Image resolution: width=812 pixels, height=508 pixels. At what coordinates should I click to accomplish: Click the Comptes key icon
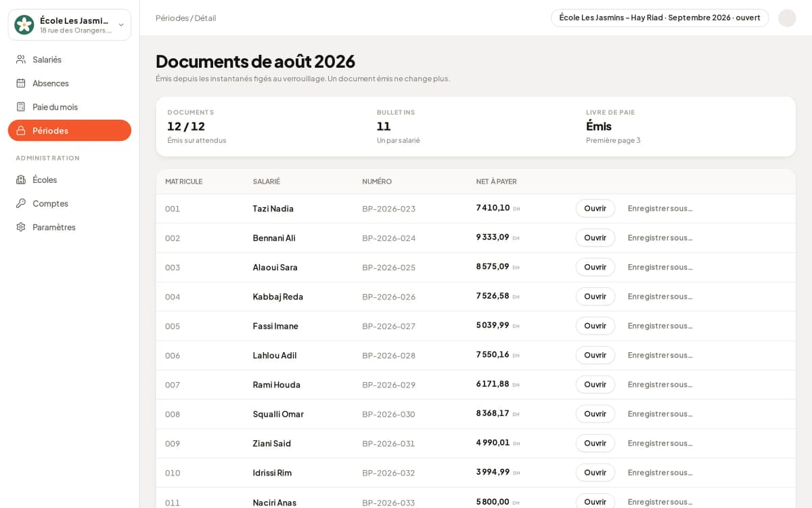pos(21,203)
